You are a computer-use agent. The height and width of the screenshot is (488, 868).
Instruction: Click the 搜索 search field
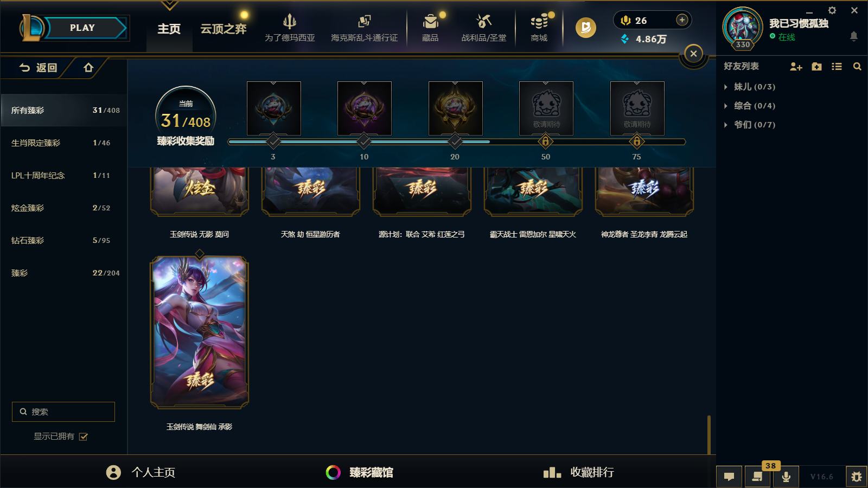coord(63,412)
